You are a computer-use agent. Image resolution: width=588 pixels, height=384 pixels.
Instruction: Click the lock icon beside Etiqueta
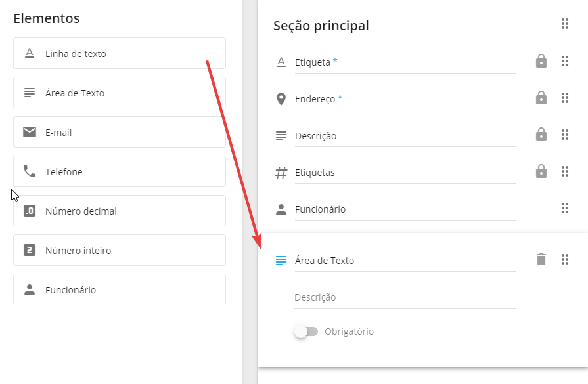coord(541,62)
